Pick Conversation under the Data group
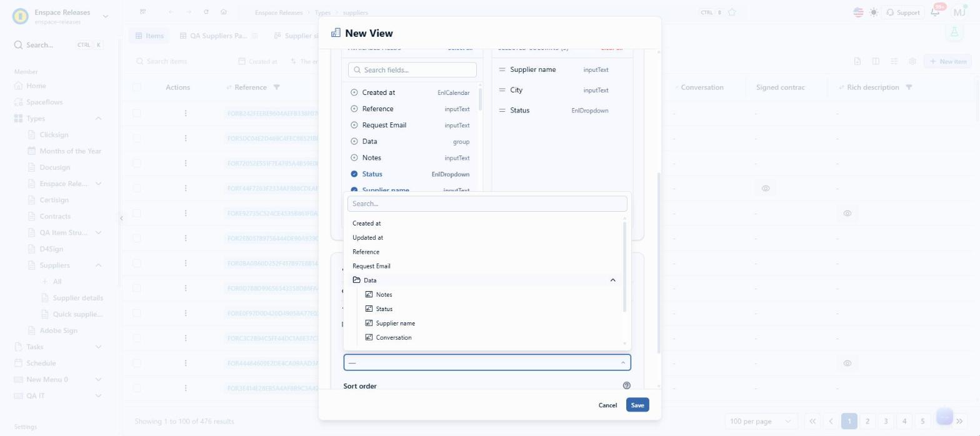The height and width of the screenshot is (436, 980). [394, 338]
